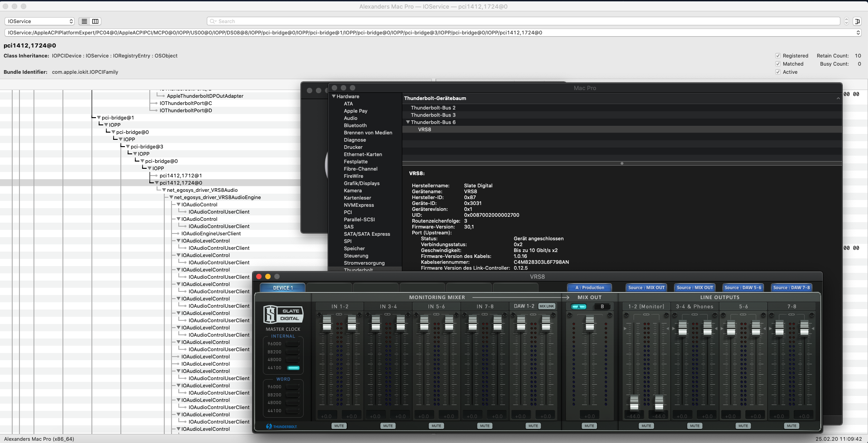Image resolution: width=868 pixels, height=443 pixels.
Task: Collapse the pci1412,1724@0 tree node
Action: coord(157,183)
